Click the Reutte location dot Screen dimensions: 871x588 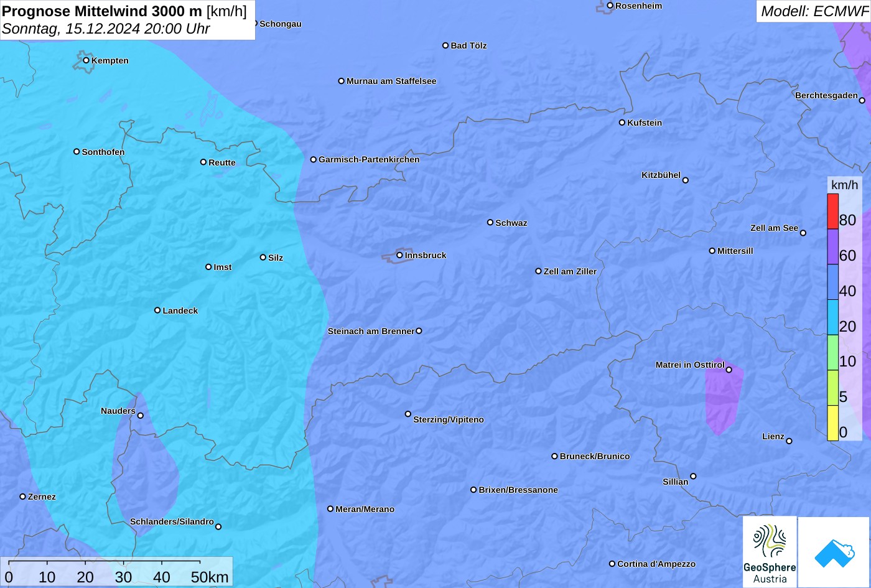pyautogui.click(x=203, y=162)
